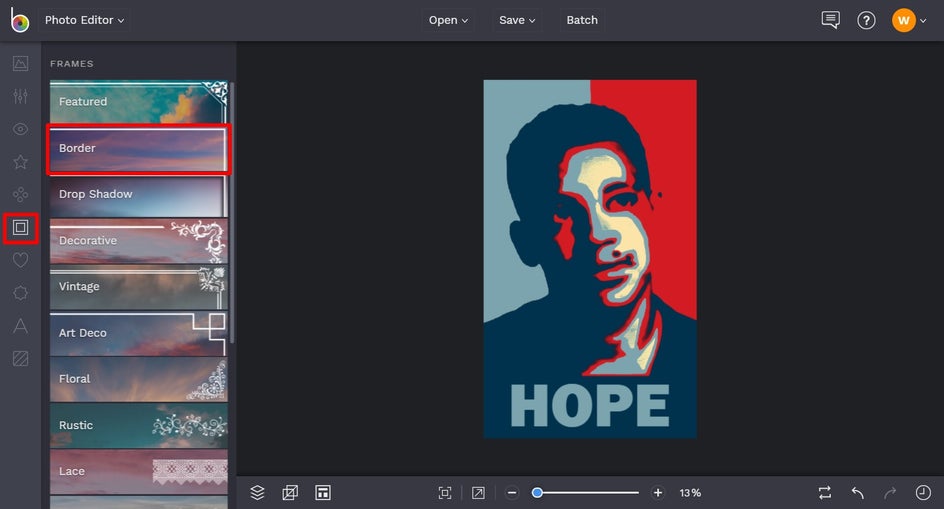Select the Vintage frame category
Screen dimensions: 944x509
138,287
